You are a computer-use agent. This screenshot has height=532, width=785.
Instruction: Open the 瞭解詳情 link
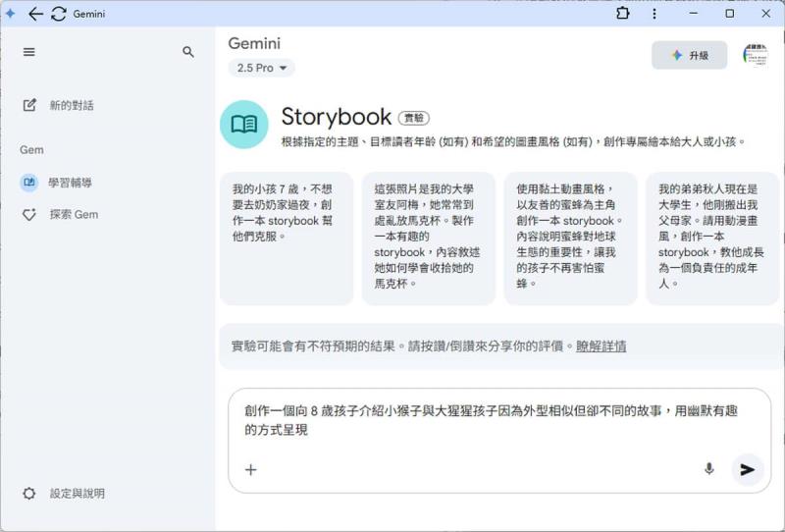point(601,346)
